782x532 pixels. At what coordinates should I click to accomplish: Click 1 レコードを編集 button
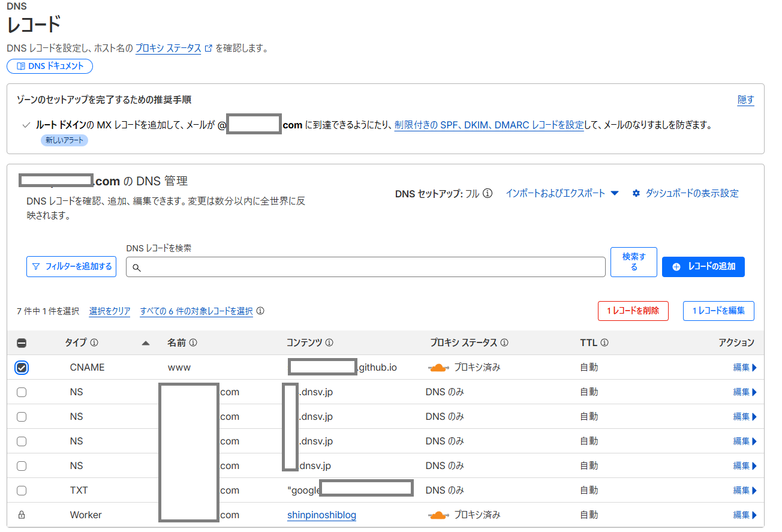pos(718,311)
